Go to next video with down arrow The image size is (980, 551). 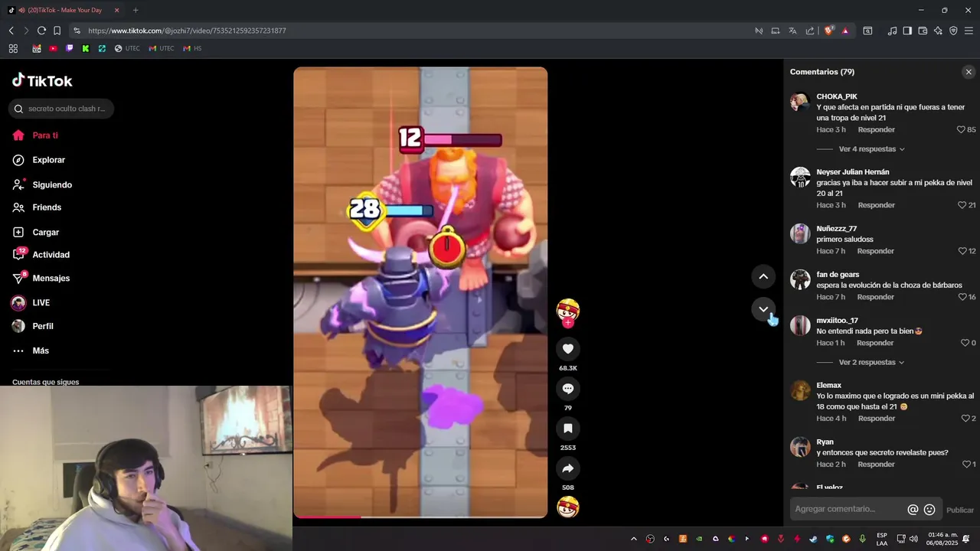coord(763,309)
